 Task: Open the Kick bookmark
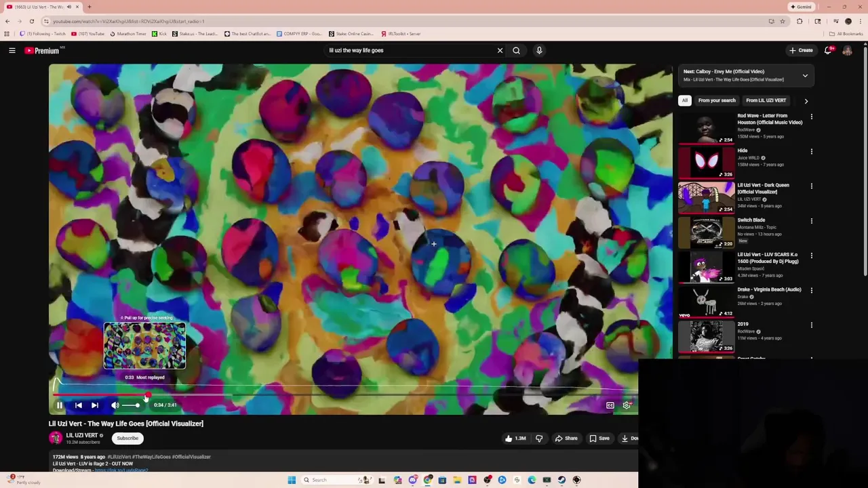[159, 33]
